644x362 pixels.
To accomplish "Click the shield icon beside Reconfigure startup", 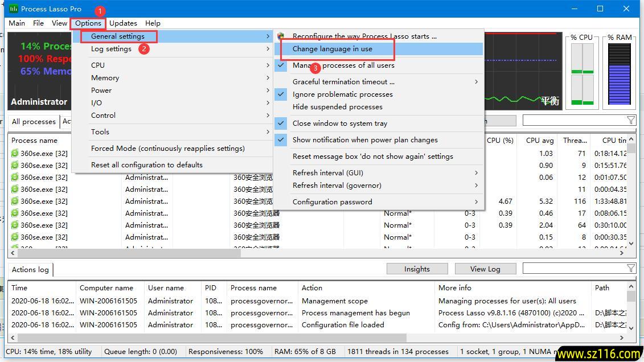I will (281, 36).
